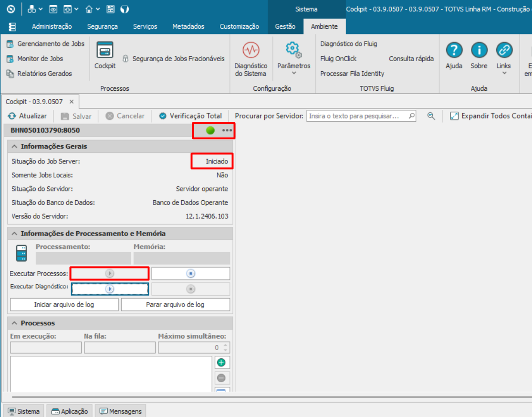Start Executar Processos play button
The width and height of the screenshot is (532, 417).
point(109,273)
